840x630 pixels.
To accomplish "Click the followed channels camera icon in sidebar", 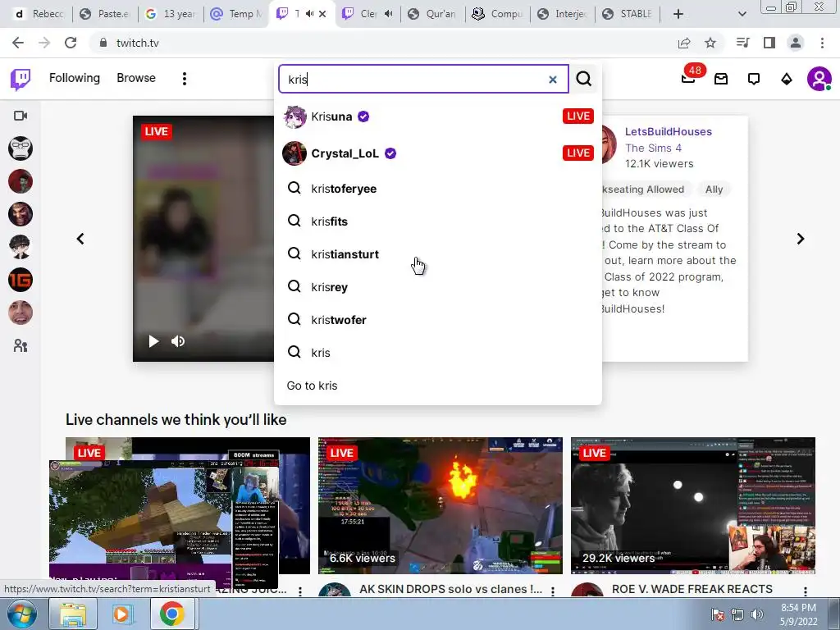I will click(21, 116).
